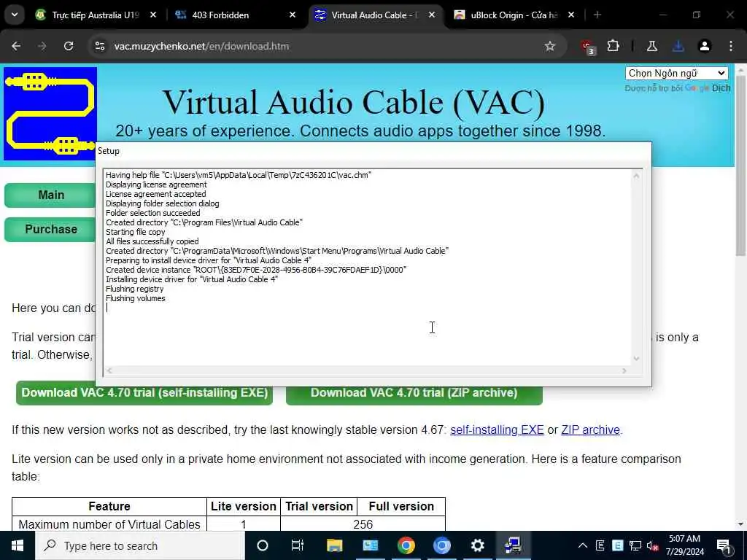
Task: Download VAC 4.70 trial ZIP archive
Action: coord(414,393)
